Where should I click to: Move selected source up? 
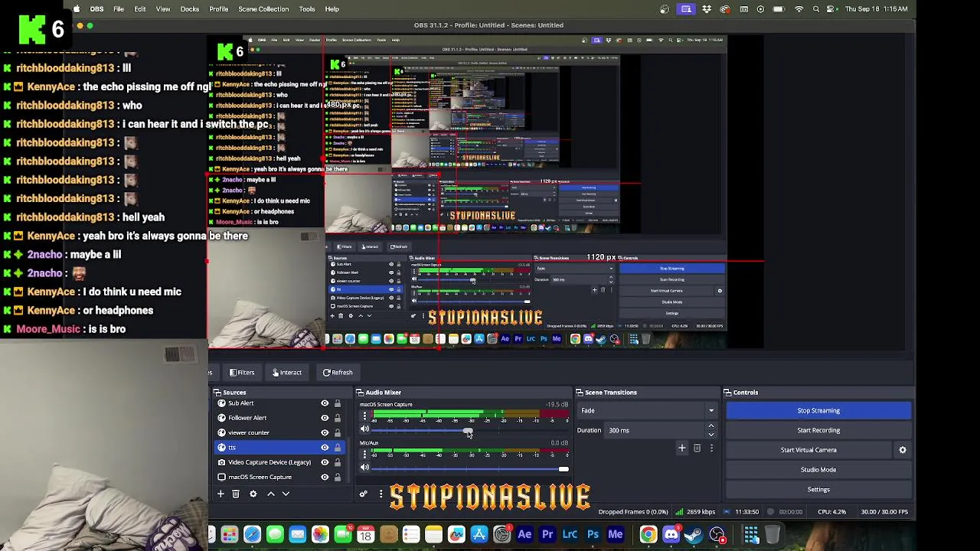(x=270, y=494)
